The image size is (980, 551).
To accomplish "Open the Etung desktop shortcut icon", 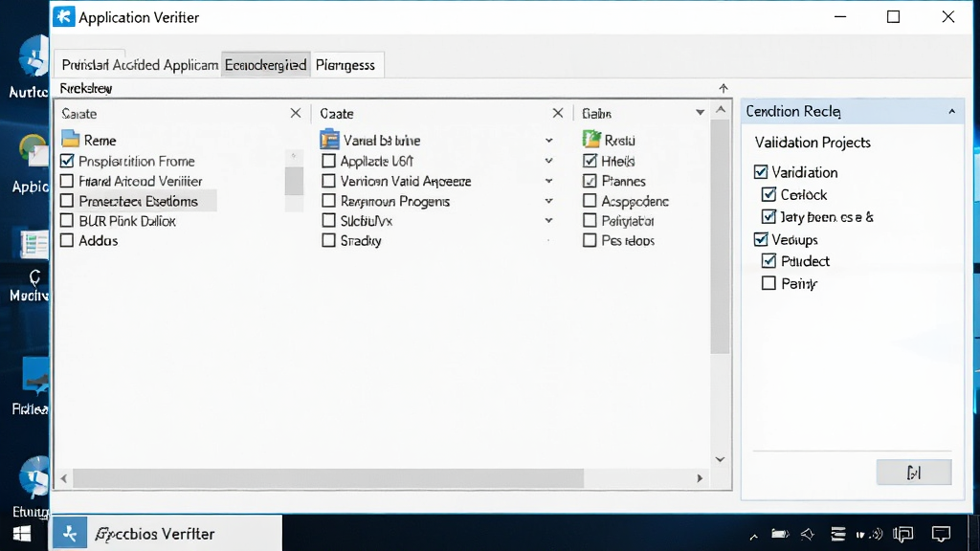I will tap(32, 487).
